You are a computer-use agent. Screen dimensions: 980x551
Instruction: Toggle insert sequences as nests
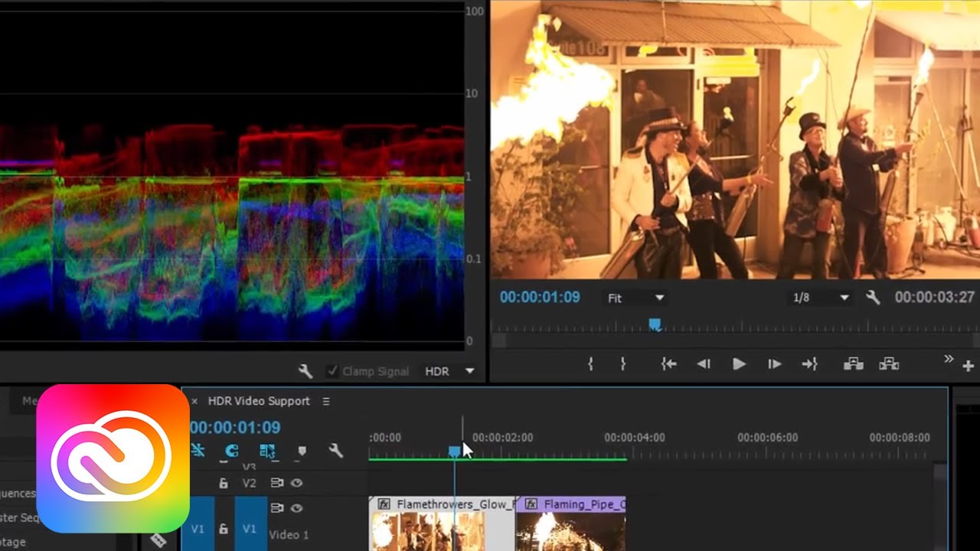[x=198, y=451]
